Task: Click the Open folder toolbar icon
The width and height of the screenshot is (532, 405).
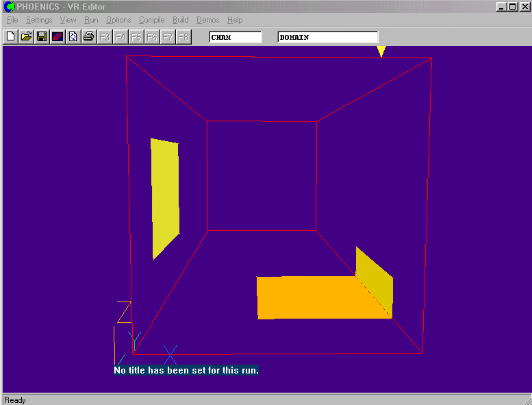Action: (26, 37)
